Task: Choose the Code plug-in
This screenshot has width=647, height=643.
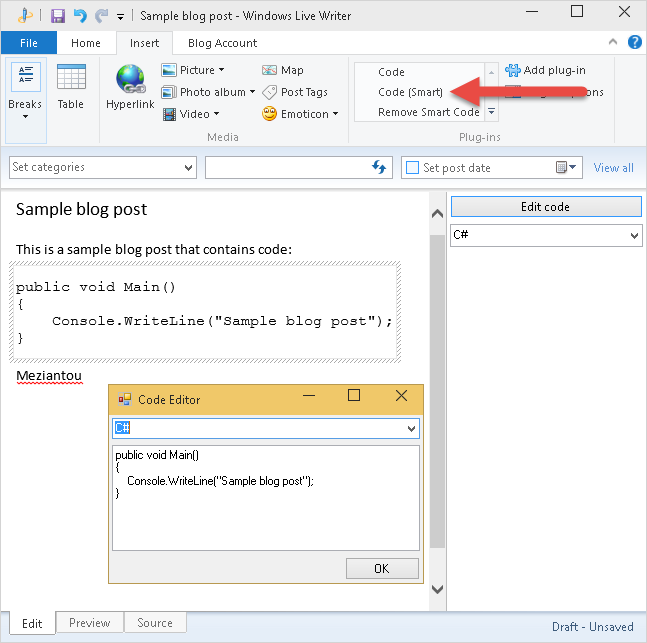Action: pyautogui.click(x=391, y=72)
